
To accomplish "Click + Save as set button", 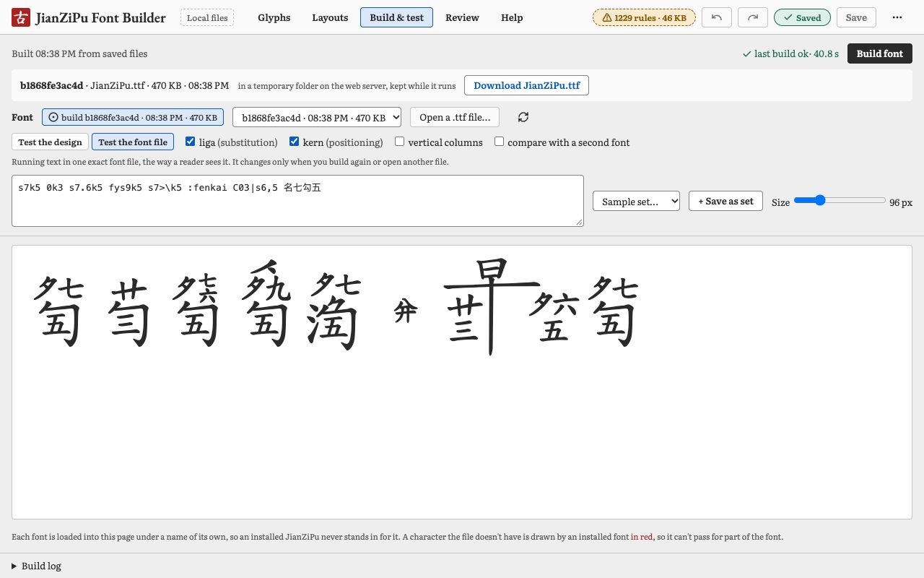I will click(x=725, y=202).
